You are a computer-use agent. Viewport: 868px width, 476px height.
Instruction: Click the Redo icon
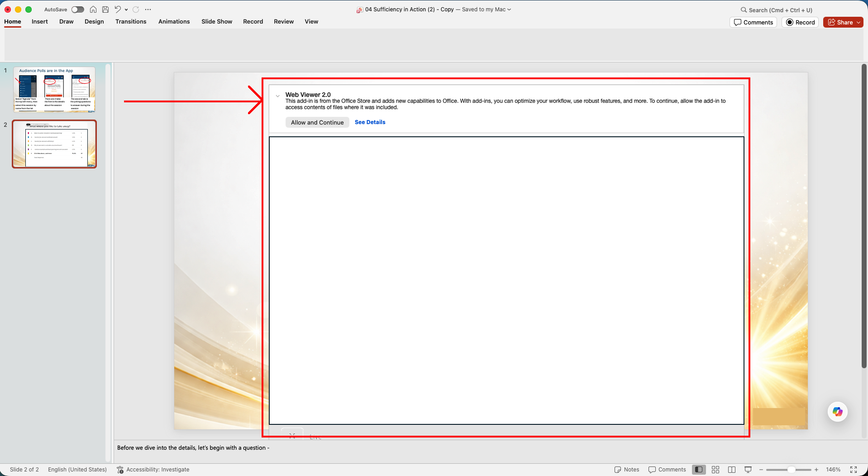point(136,10)
